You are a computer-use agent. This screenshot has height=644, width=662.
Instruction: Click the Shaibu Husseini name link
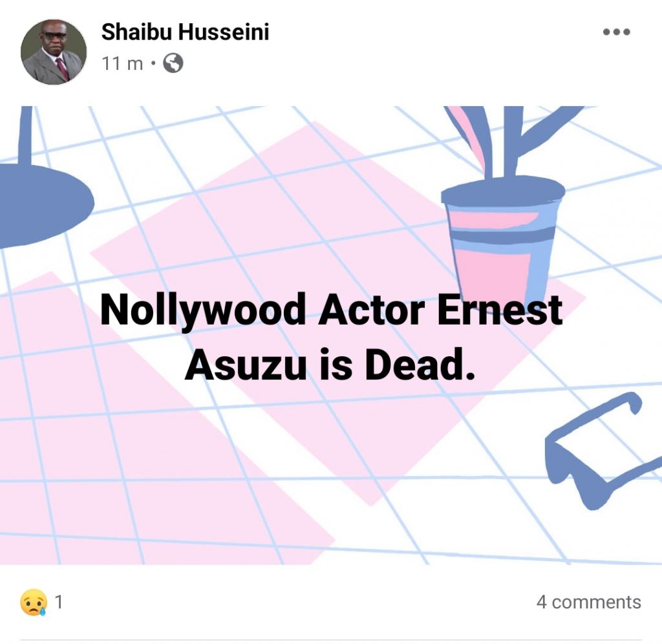[x=184, y=33]
